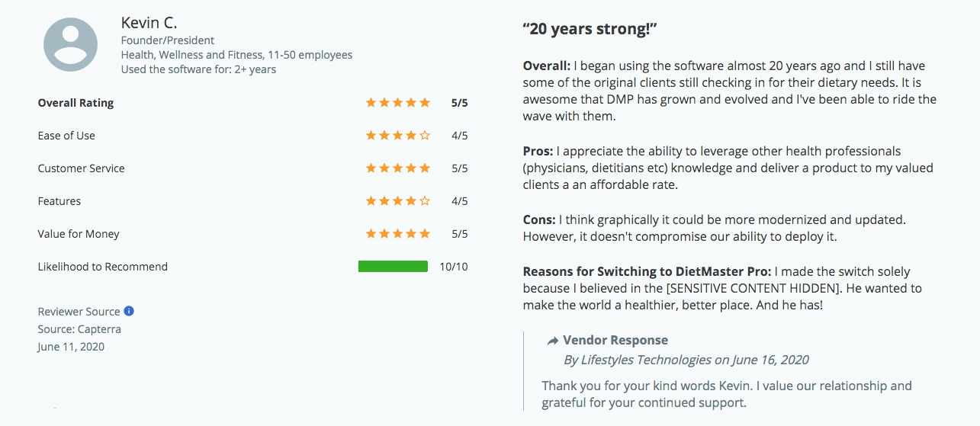980x426 pixels.
Task: Click the Overall Rating 5/5 score
Action: pyautogui.click(x=459, y=103)
